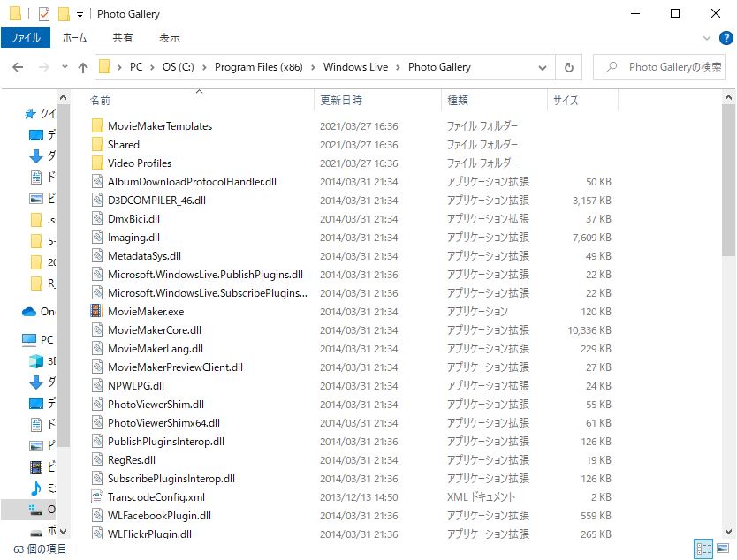Click the Forward navigation arrow
Viewport: 737px width, 560px height.
point(43,68)
